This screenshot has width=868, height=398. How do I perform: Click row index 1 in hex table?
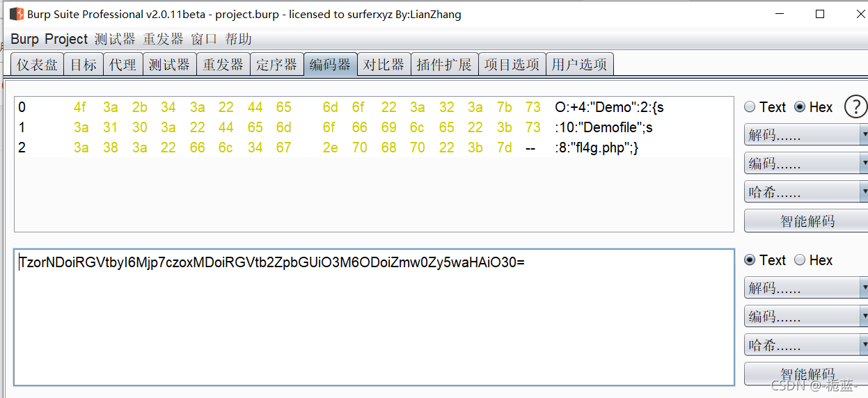(x=22, y=127)
